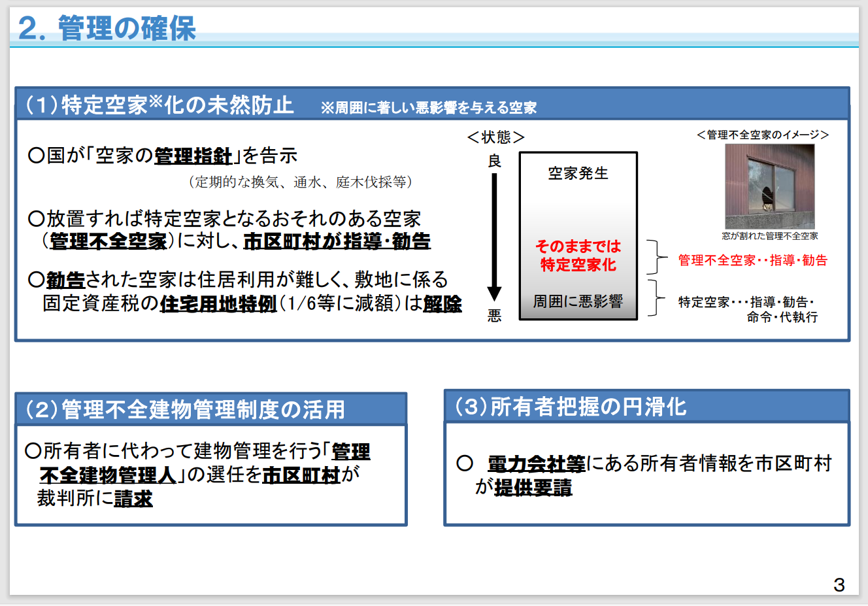Viewport: 868px width, 606px height.
Task: Click the 周囲に悪影響 label in diagram
Action: point(578,301)
